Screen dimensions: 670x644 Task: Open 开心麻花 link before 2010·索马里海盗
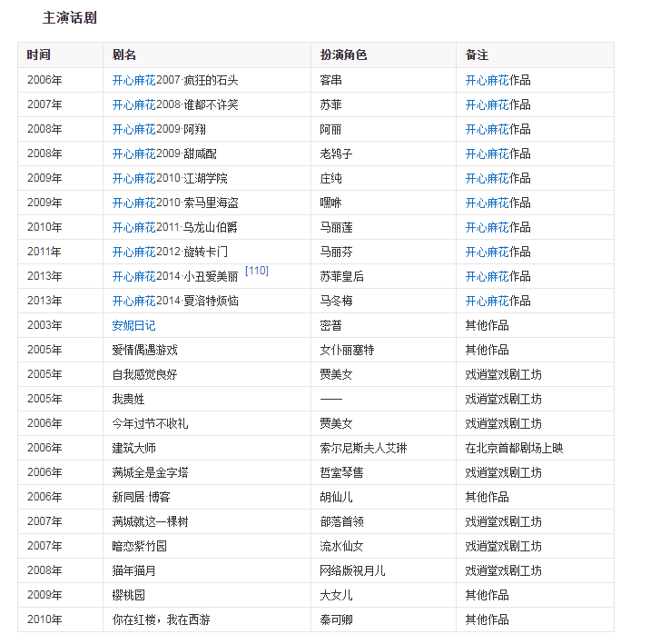[133, 203]
